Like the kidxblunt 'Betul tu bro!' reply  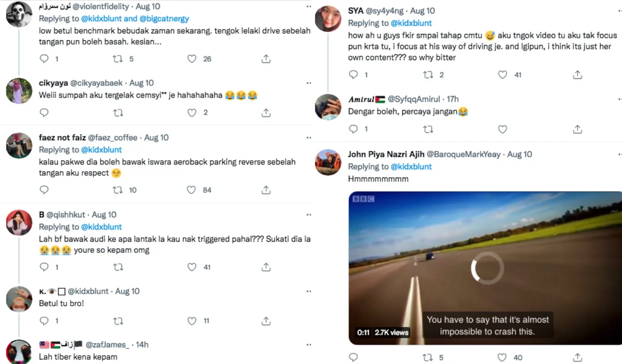point(192,321)
